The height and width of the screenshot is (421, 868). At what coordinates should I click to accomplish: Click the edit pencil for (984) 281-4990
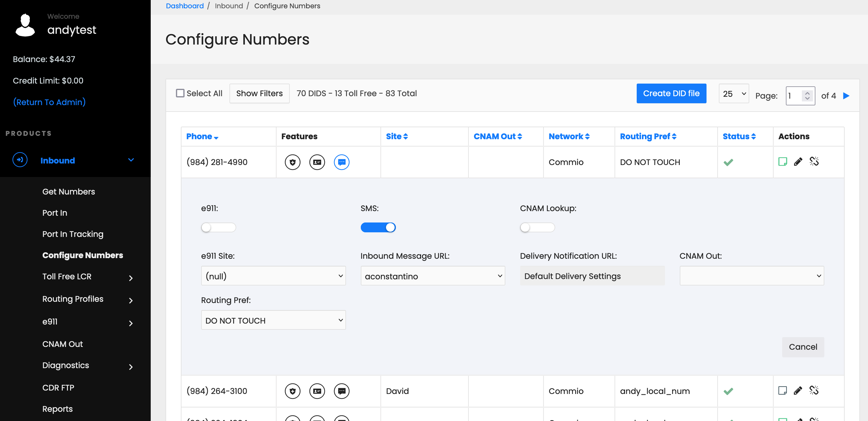[798, 162]
